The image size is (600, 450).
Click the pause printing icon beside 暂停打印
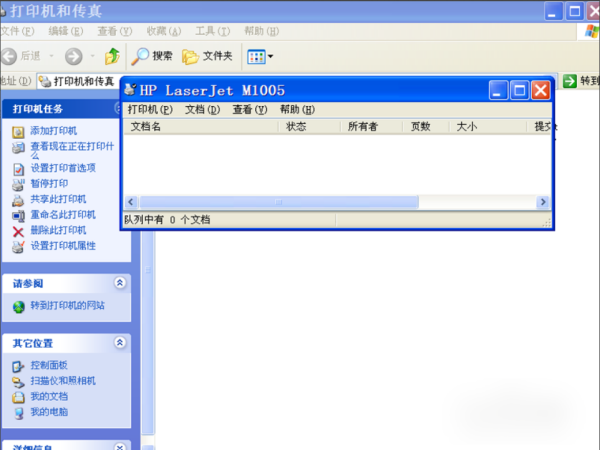[x=18, y=184]
